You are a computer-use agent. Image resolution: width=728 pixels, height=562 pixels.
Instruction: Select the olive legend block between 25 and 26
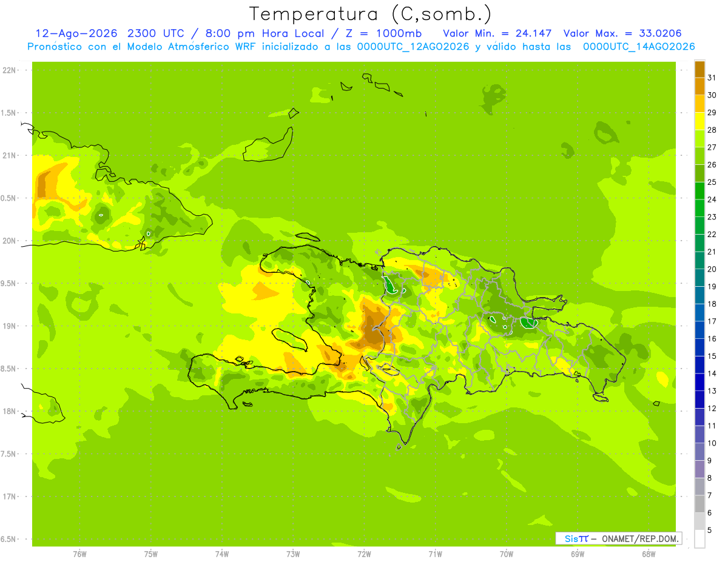coord(699,173)
